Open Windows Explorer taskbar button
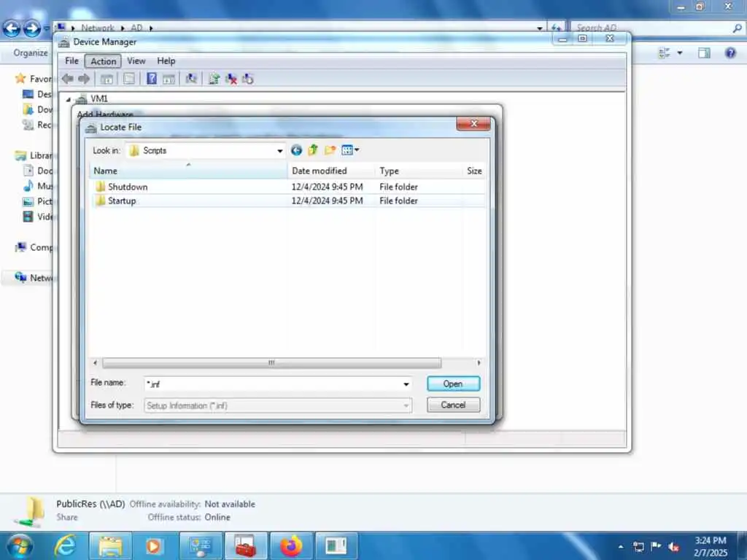 click(111, 545)
